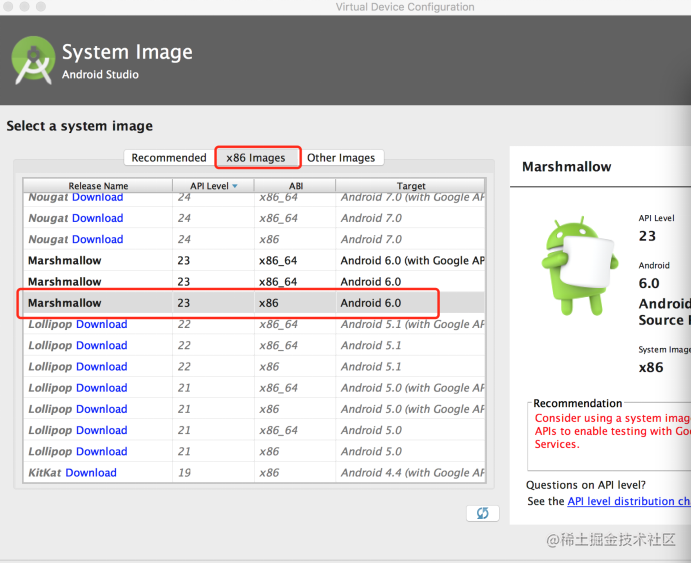The width and height of the screenshot is (692, 564).
Task: Click 'Questions on API level?' text
Action: pyautogui.click(x=586, y=485)
